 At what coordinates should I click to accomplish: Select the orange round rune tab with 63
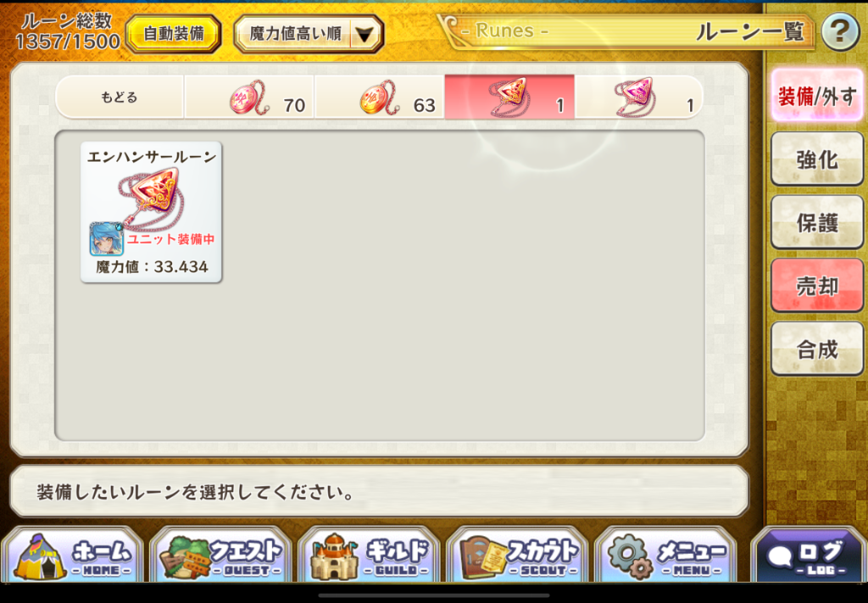pos(379,97)
